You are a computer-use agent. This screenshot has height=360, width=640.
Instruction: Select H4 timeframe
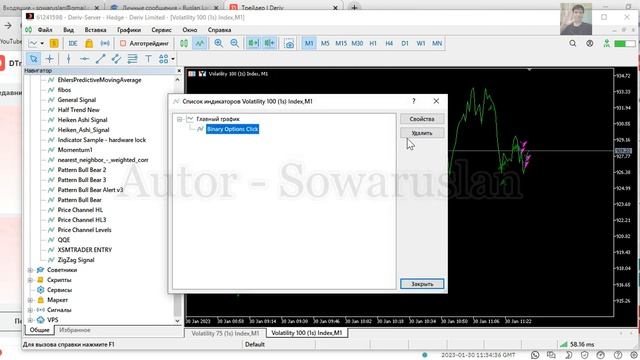point(389,43)
